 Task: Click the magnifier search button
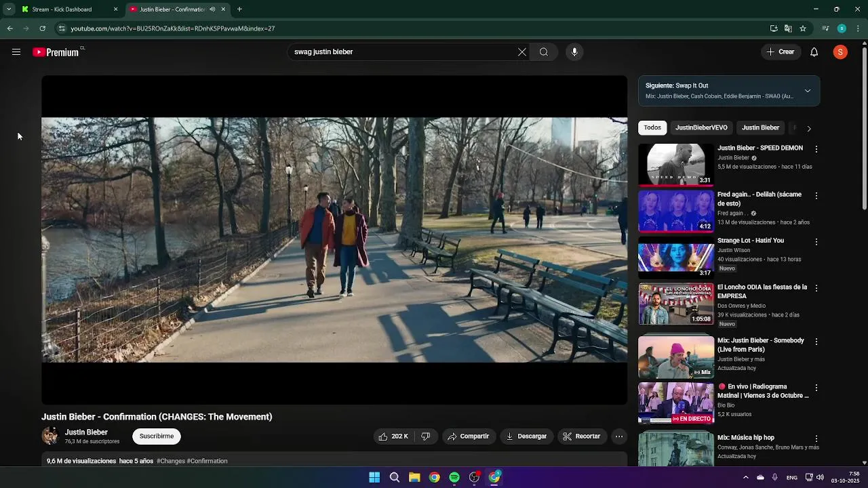544,52
